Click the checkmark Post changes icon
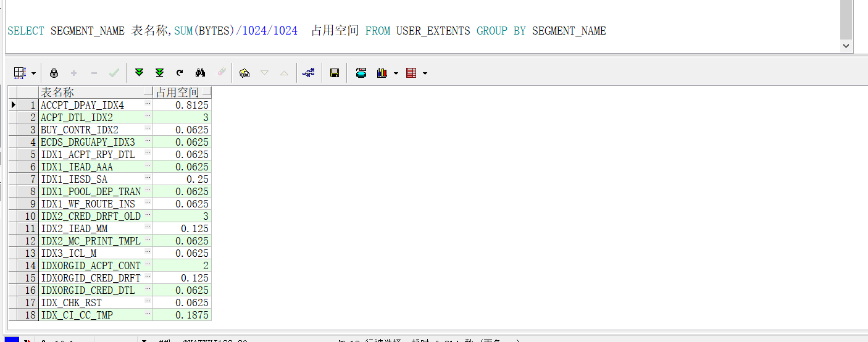 coord(114,73)
